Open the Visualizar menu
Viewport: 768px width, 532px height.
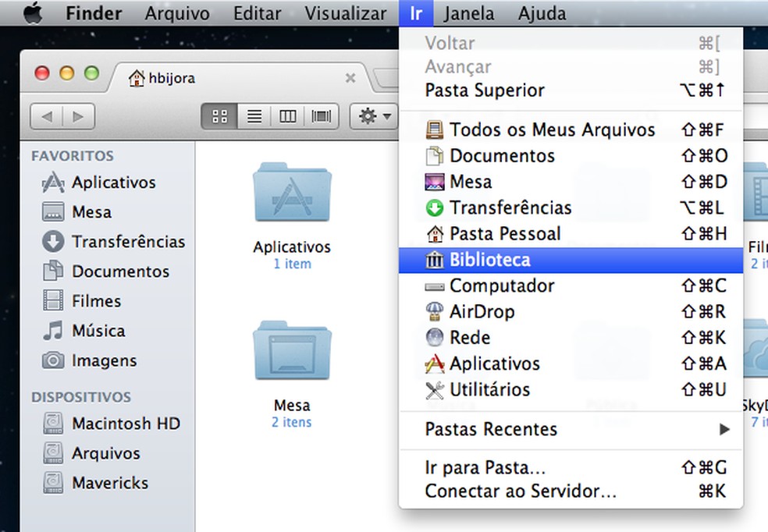(x=345, y=13)
